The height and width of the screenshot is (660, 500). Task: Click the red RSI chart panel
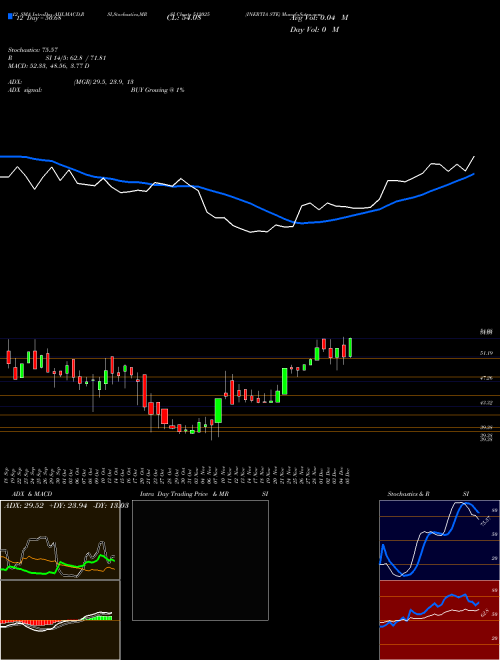pyautogui.click(x=439, y=620)
